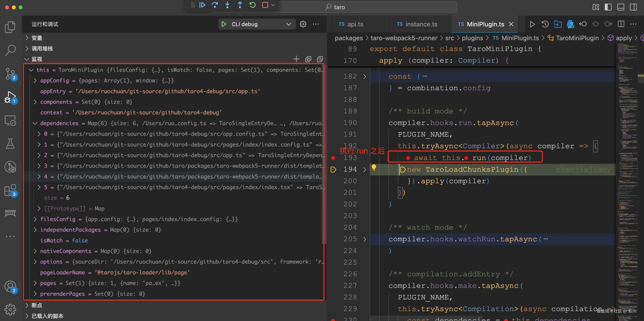Click 'plugins' in the breadcrumb
644x321 pixels.
tap(472, 38)
